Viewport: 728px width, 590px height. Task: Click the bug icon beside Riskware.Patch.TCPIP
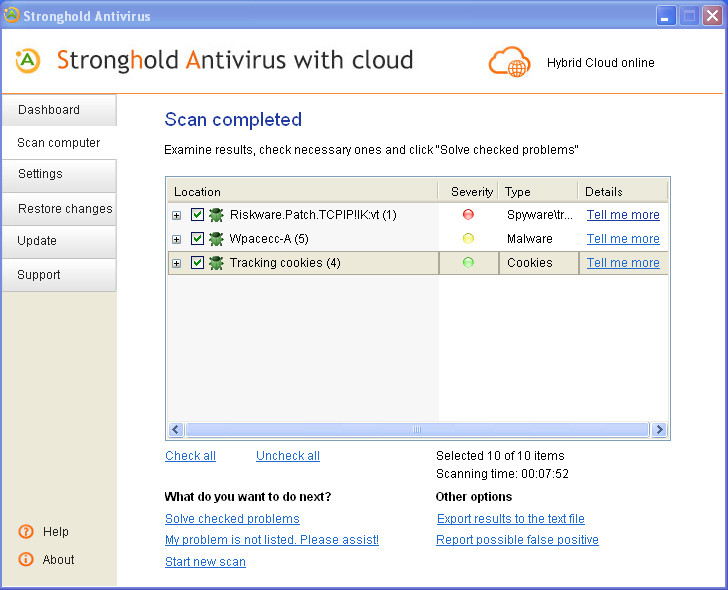[216, 214]
